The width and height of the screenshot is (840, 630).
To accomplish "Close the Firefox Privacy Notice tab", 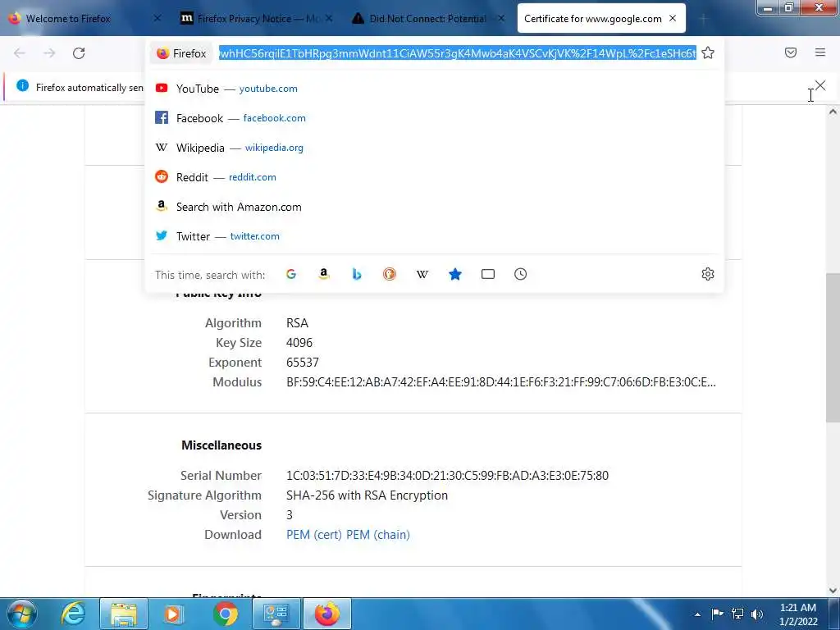I will pos(329,18).
